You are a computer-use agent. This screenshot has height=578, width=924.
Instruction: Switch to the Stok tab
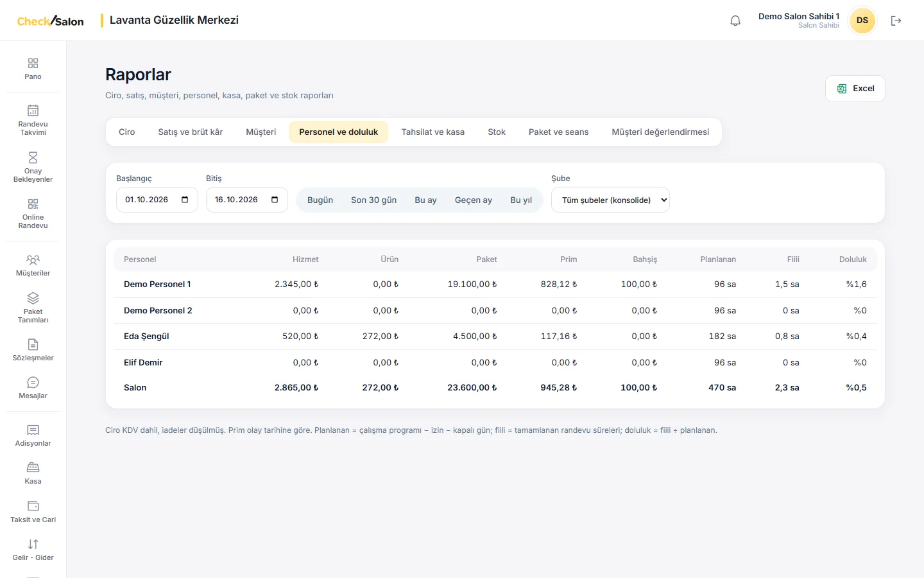coord(497,132)
